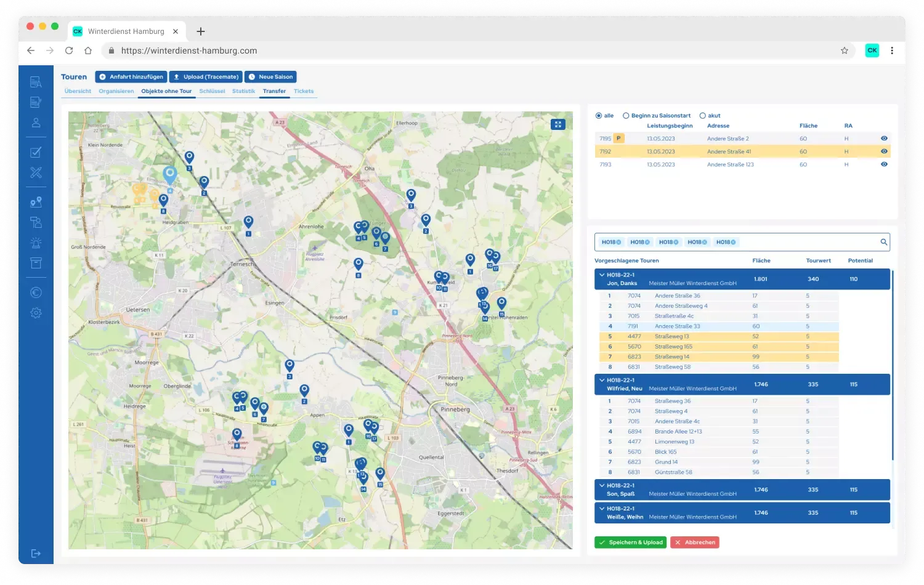Collapse tour H018-22-1 Jon, Danks

pyautogui.click(x=602, y=275)
